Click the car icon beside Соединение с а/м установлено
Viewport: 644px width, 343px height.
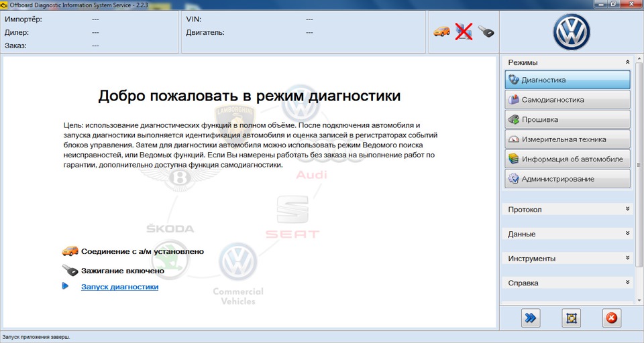pyautogui.click(x=70, y=251)
